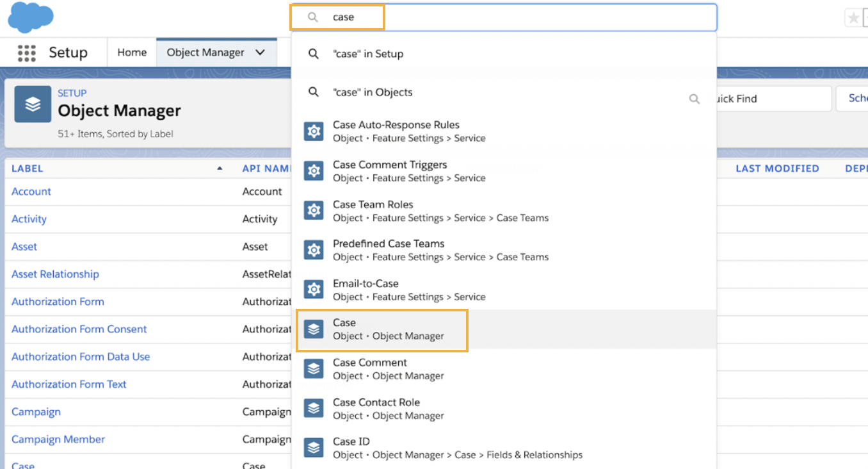868x469 pixels.
Task: Click layers icon for Case object result
Action: (314, 329)
